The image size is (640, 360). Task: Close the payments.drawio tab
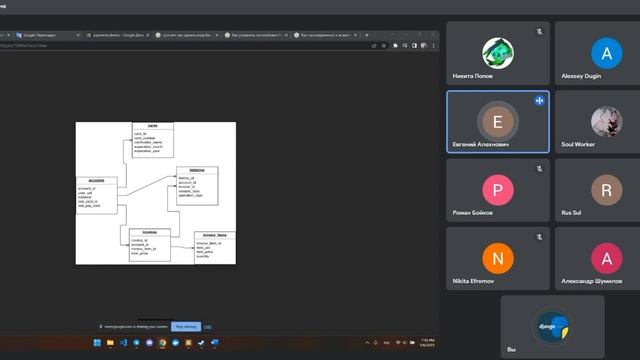(147, 35)
